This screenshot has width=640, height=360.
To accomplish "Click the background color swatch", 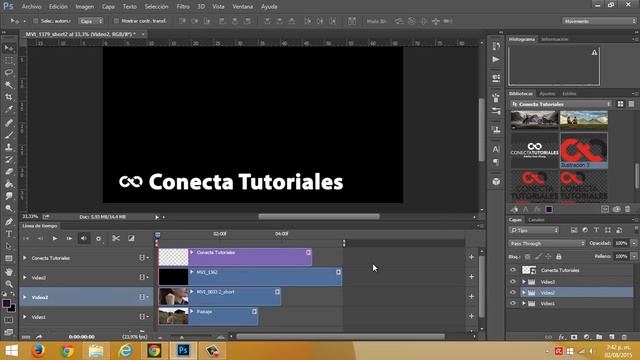I will [12, 308].
